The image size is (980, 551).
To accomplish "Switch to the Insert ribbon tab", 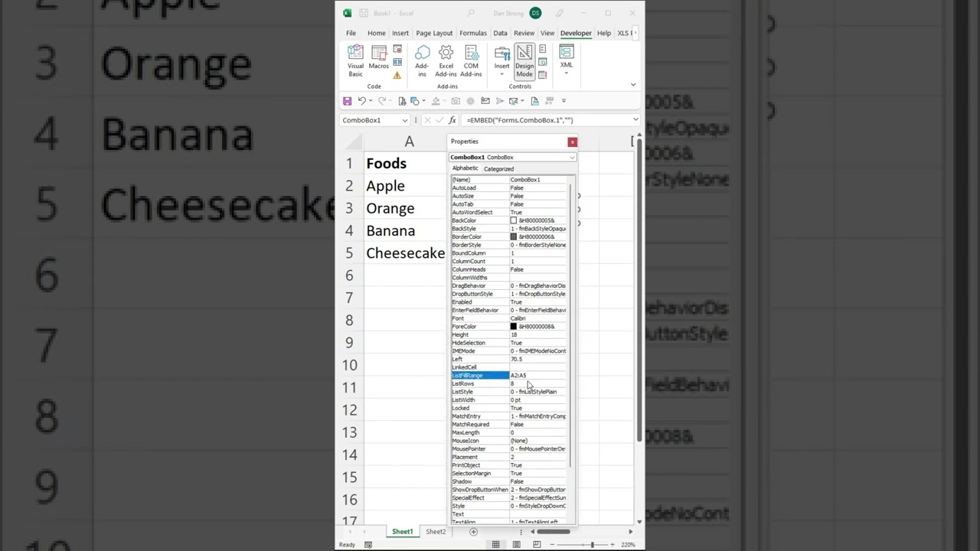I will point(400,33).
